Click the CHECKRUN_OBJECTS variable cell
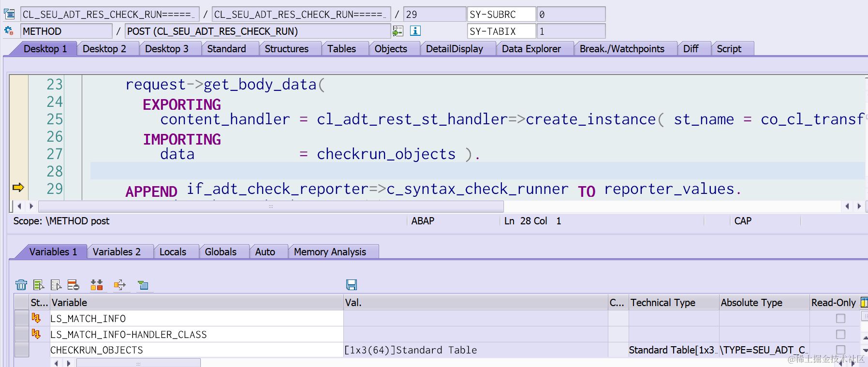Viewport: 868px width, 367px height. tap(196, 350)
